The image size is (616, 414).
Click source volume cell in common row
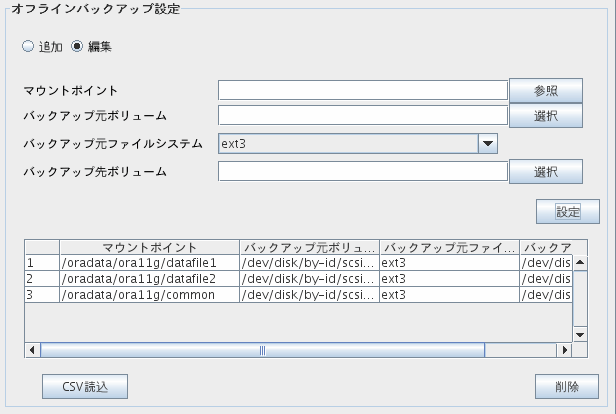click(309, 295)
